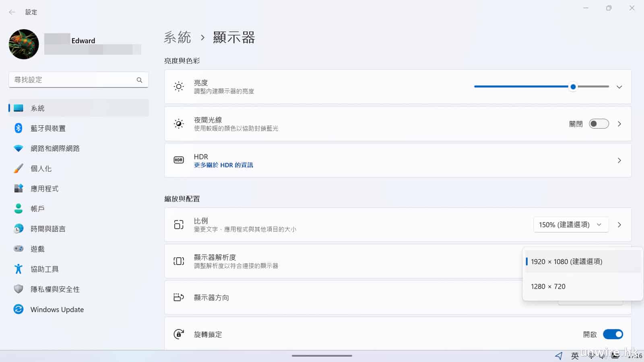
Task: Select 1280 × 720 resolution option
Action: click(x=548, y=286)
